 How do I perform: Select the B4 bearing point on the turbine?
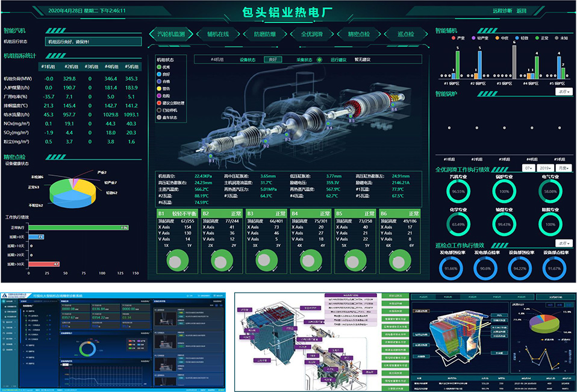coord(328,123)
